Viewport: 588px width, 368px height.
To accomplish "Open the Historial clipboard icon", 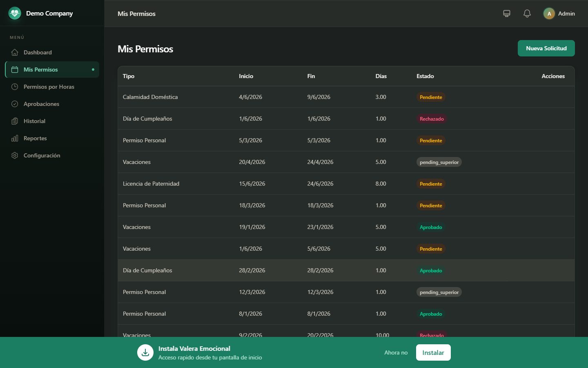I will click(15, 121).
